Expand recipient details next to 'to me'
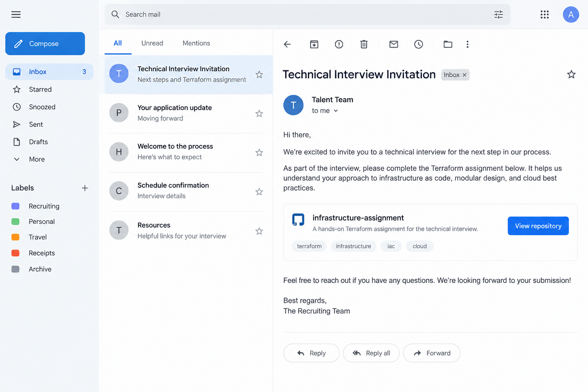The height and width of the screenshot is (392, 588). pos(336,111)
